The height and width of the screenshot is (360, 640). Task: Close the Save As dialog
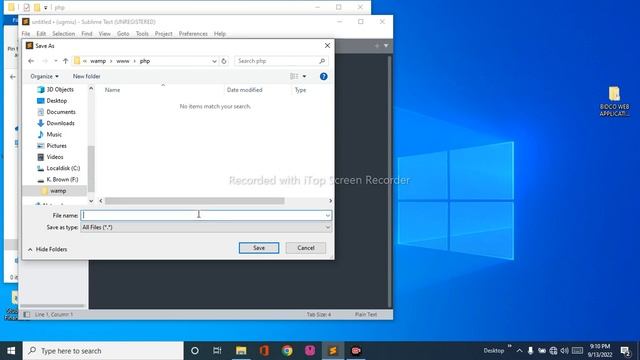(x=327, y=46)
